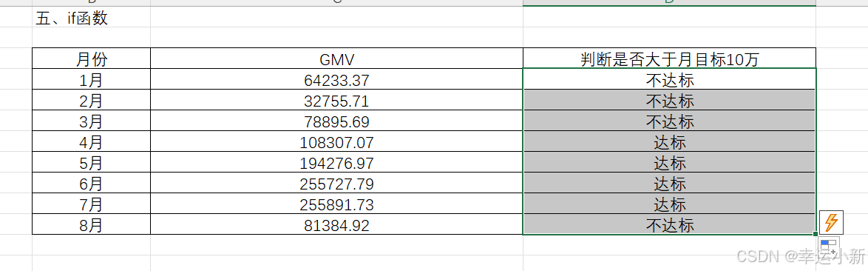Select the cell titled 五、if函数
This screenshot has width=868, height=271.
tap(92, 17)
